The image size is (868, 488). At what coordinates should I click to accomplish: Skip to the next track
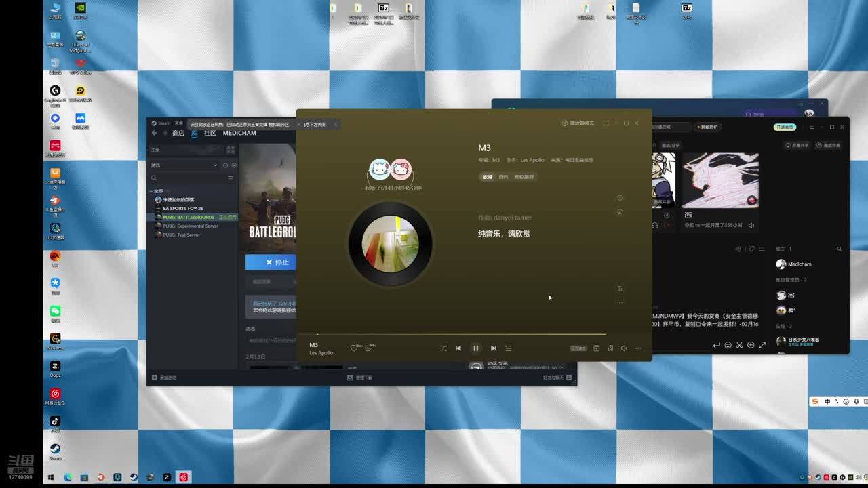[493, 348]
